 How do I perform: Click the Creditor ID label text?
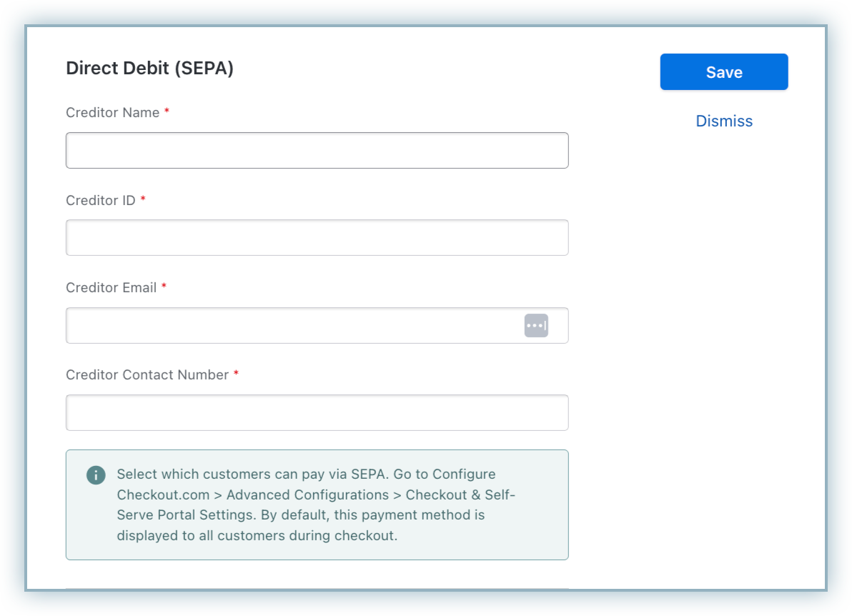coord(100,200)
